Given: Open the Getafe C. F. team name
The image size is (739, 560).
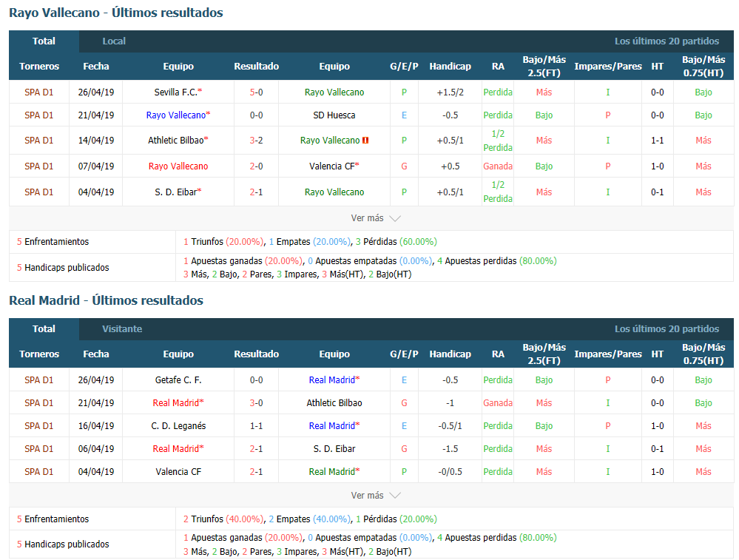Looking at the screenshot, I should click(x=178, y=380).
